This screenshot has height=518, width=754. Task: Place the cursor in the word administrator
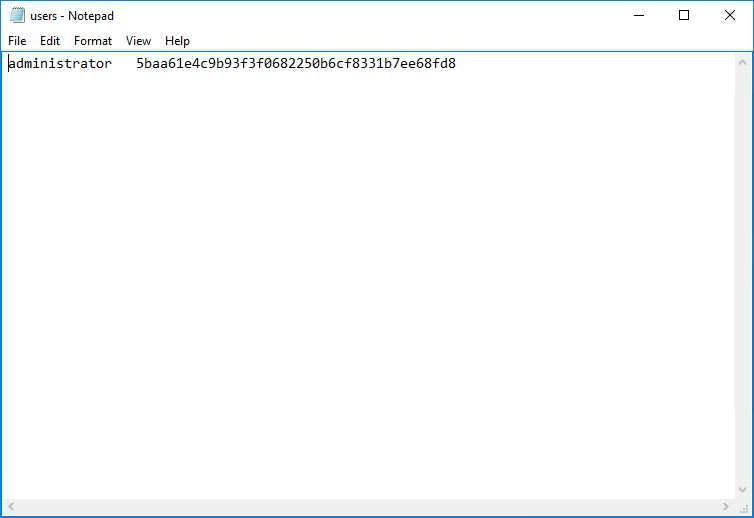[60, 64]
